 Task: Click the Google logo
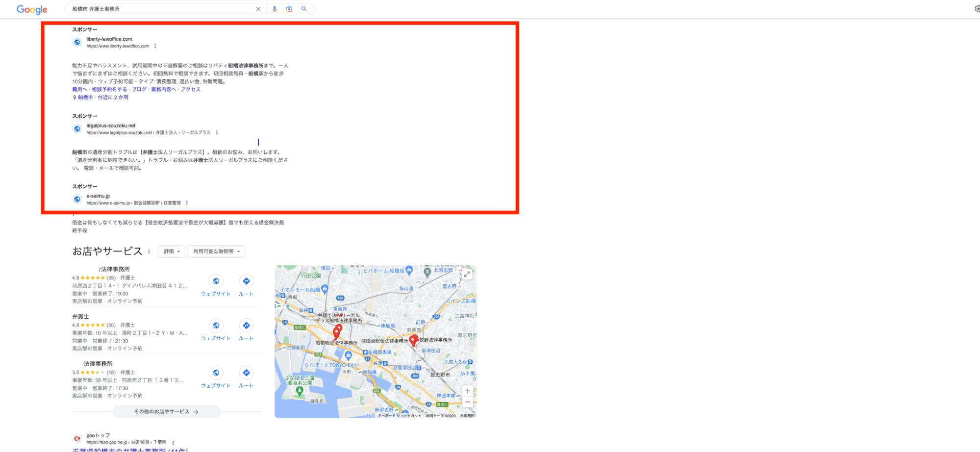click(x=32, y=9)
